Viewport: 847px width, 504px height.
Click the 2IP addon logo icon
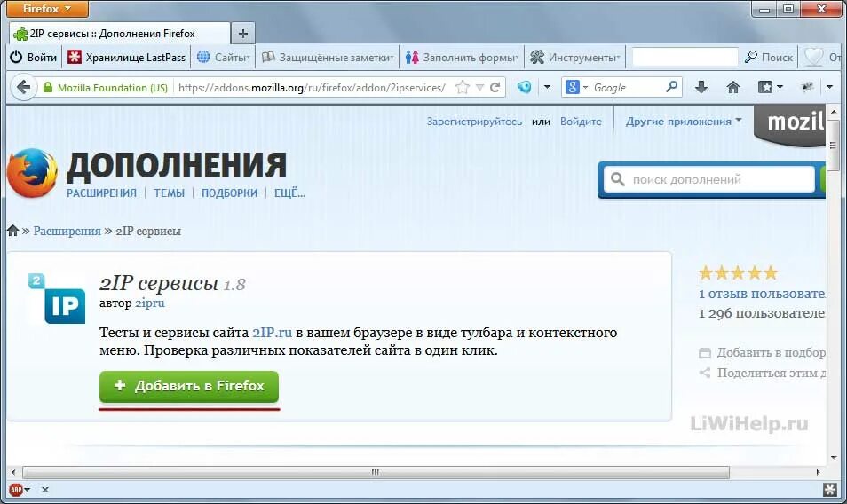(x=57, y=298)
